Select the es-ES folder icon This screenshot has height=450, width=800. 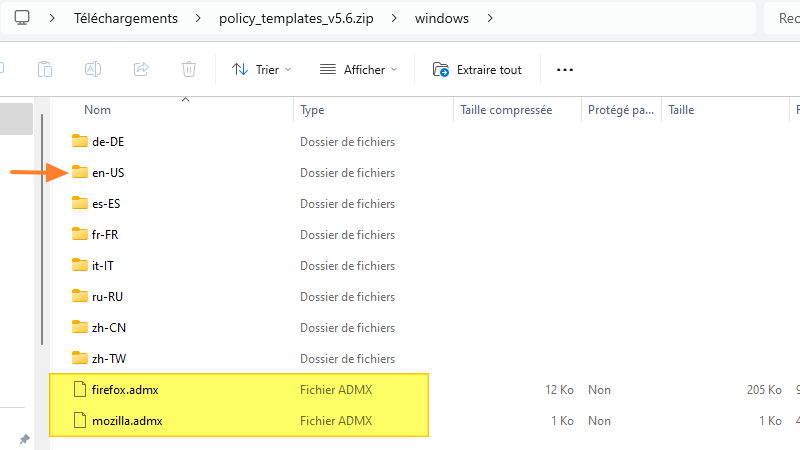(x=80, y=203)
